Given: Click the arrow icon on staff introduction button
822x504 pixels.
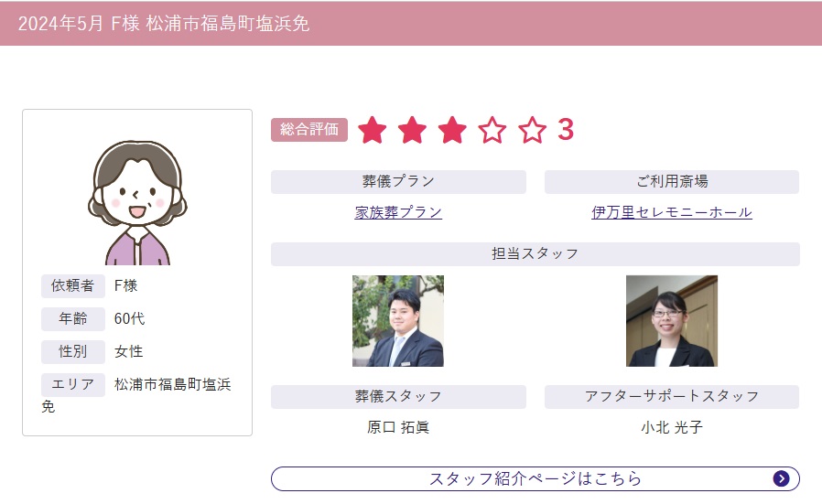Looking at the screenshot, I should tap(781, 478).
